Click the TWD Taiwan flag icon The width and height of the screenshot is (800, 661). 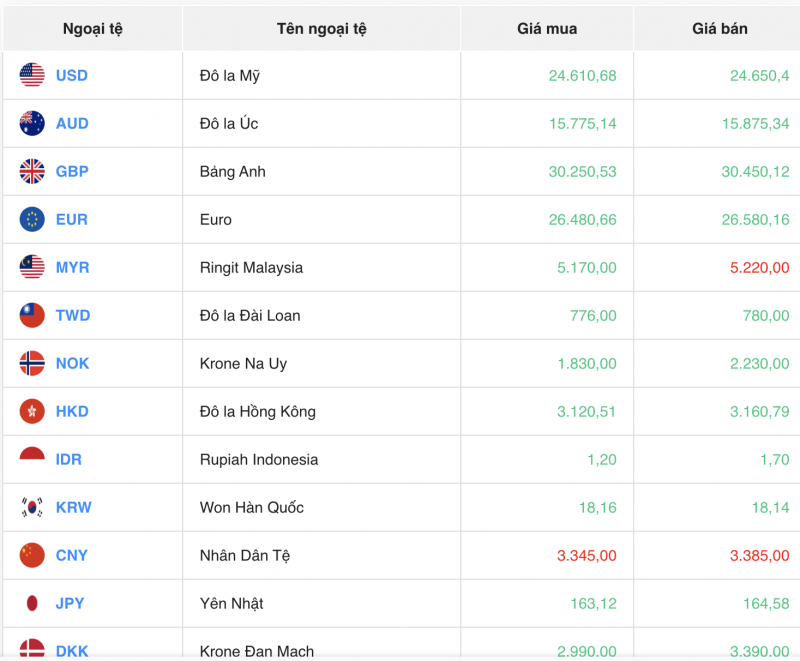click(x=30, y=315)
